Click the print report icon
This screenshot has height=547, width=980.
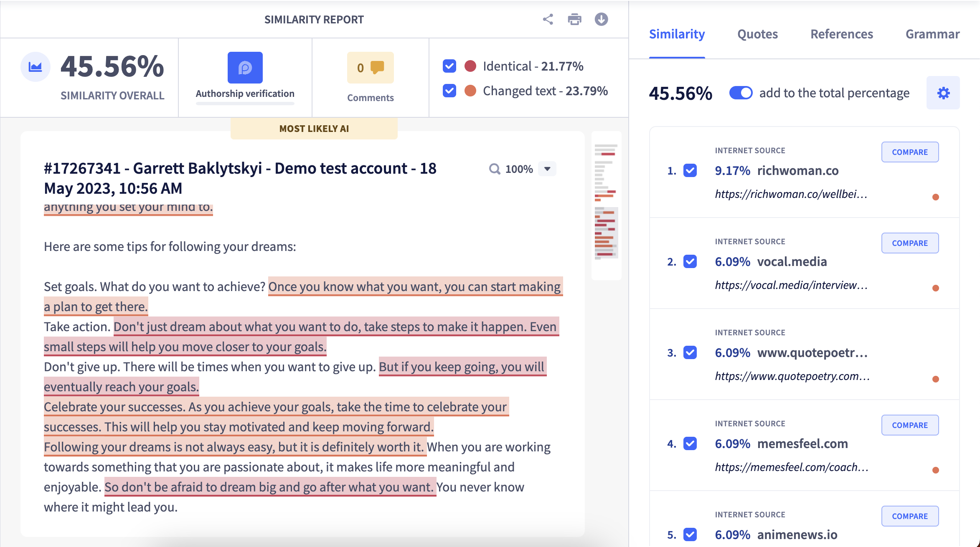(x=574, y=19)
